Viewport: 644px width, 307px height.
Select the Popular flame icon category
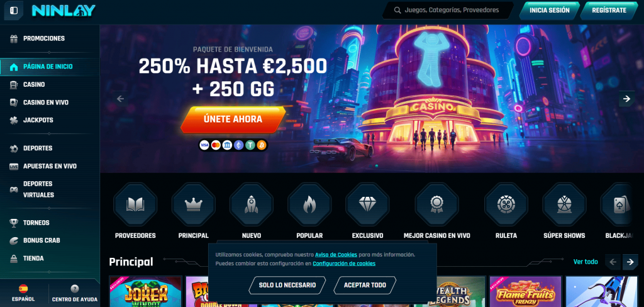(309, 204)
